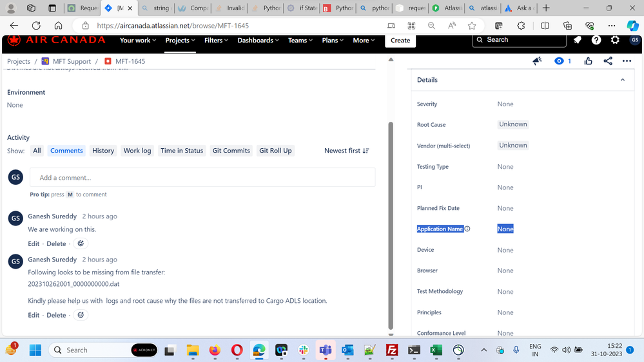This screenshot has width=644, height=362.
Task: Click the Windows taskbar Search box
Action: (103, 350)
